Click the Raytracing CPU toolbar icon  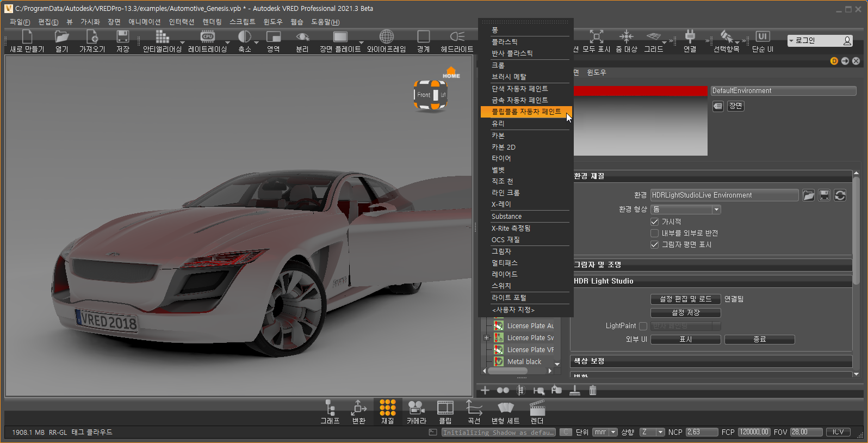[207, 37]
